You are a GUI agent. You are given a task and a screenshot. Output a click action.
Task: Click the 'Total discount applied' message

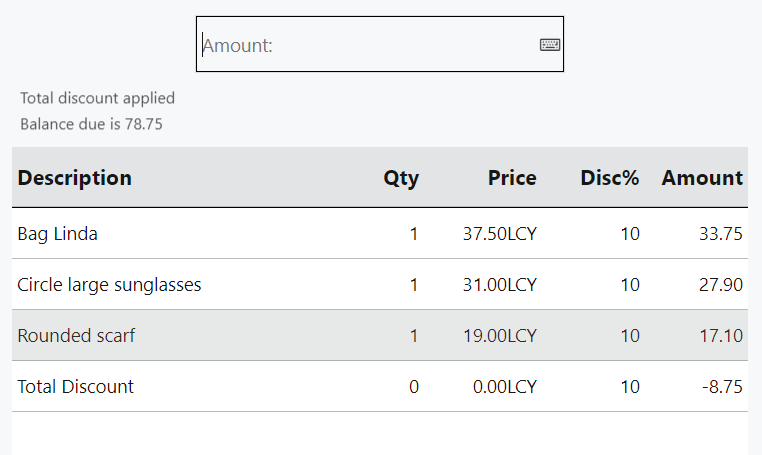tap(97, 98)
